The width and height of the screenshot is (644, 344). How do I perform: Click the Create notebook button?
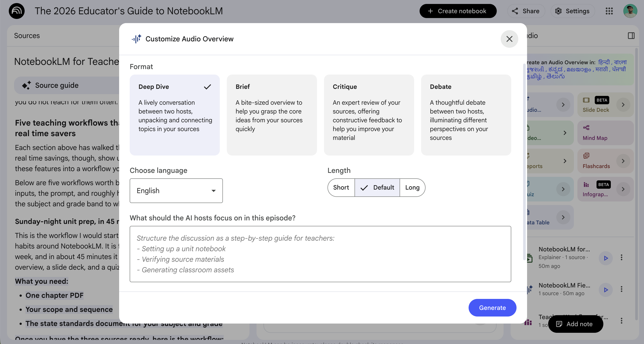tap(458, 11)
